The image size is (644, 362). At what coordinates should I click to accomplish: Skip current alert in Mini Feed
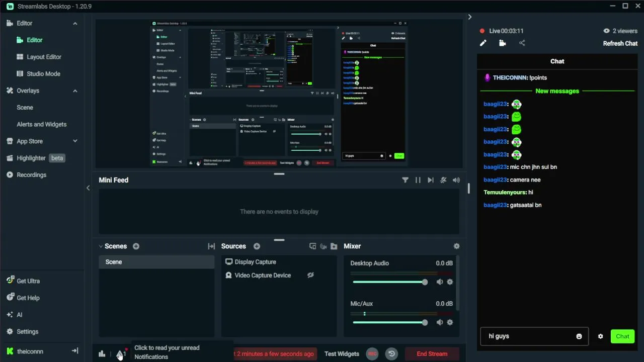[430, 180]
